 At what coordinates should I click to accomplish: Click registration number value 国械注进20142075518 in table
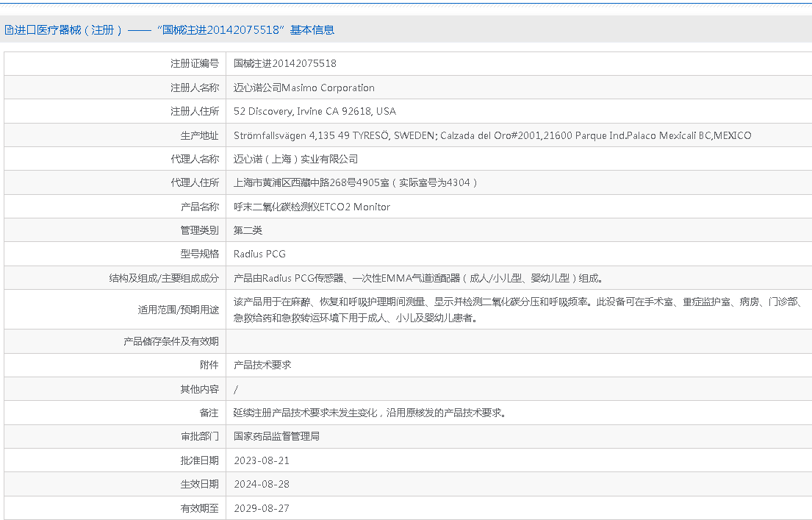pos(285,64)
